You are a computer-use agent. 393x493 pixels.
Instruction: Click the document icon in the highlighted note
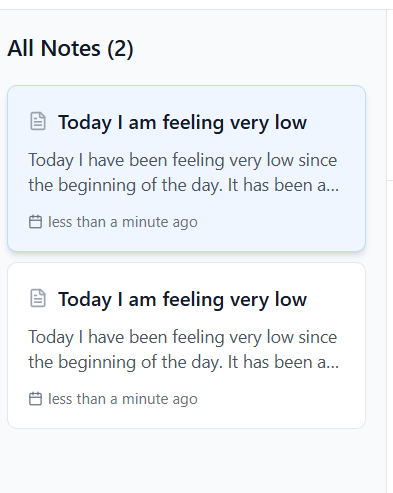[x=38, y=121]
